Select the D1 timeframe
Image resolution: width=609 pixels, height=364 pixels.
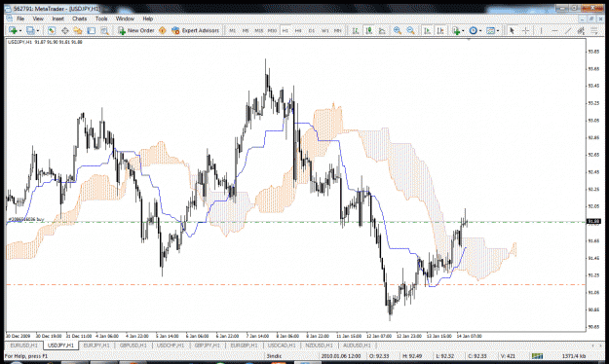coord(312,30)
